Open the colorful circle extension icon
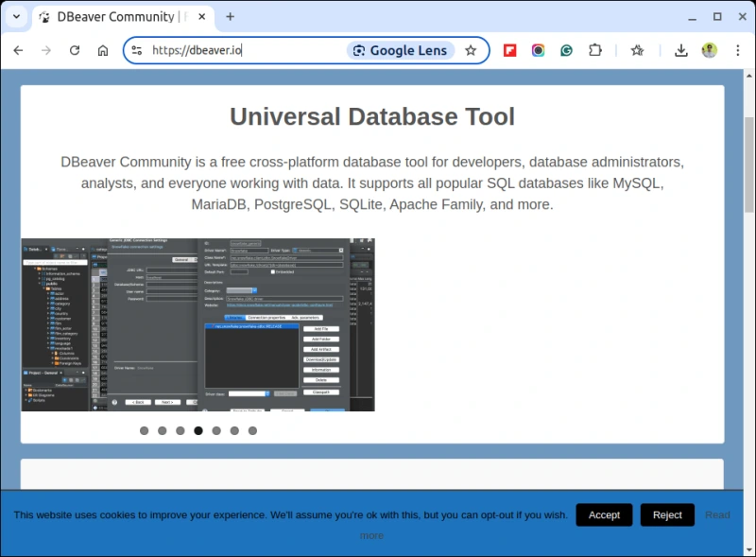 (538, 50)
